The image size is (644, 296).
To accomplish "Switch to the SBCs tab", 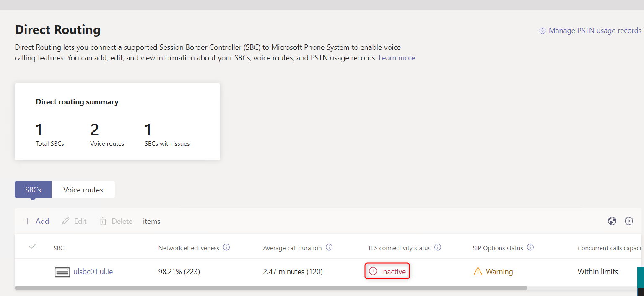I will coord(33,190).
